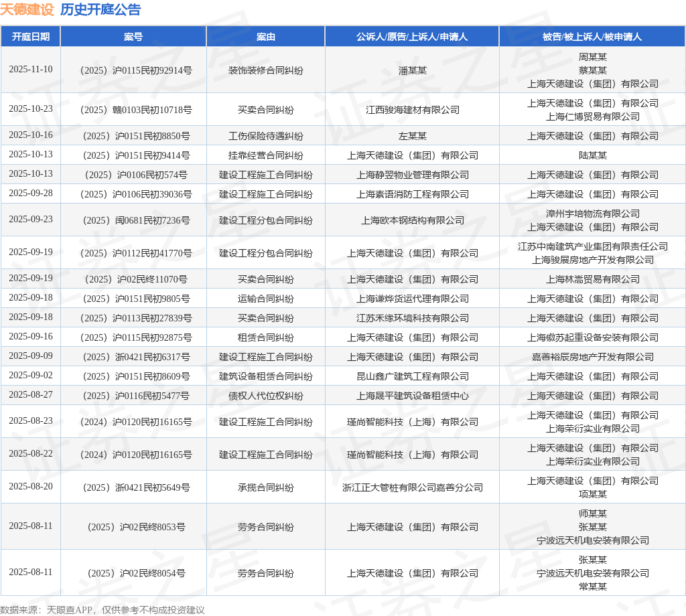Click defendant 项某某

(592, 494)
